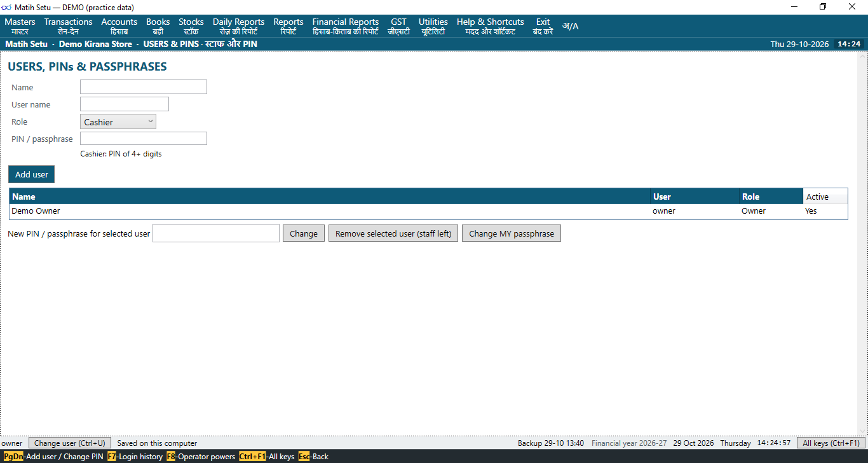This screenshot has height=463, width=868.
Task: Click Change user (Ctrl+U) in status bar
Action: [70, 443]
